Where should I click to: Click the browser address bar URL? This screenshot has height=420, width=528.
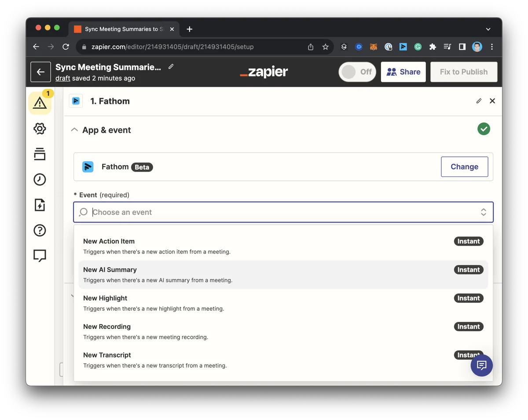(172, 47)
